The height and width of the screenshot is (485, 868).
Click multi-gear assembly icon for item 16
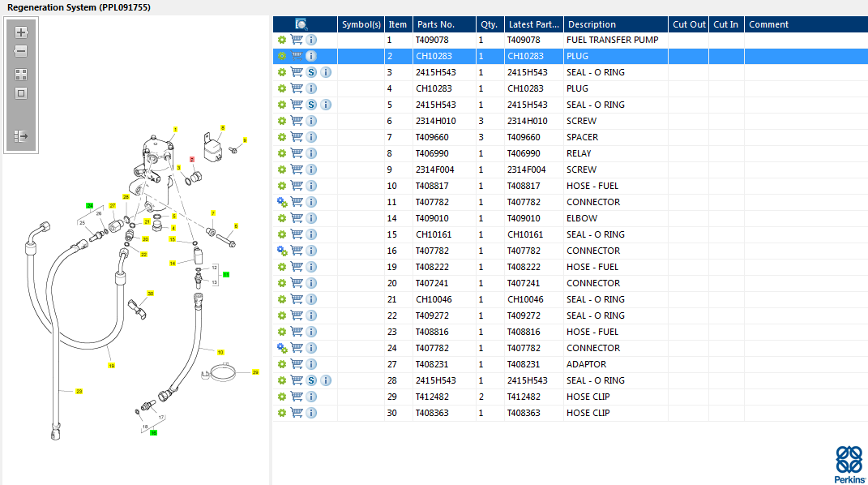point(282,251)
